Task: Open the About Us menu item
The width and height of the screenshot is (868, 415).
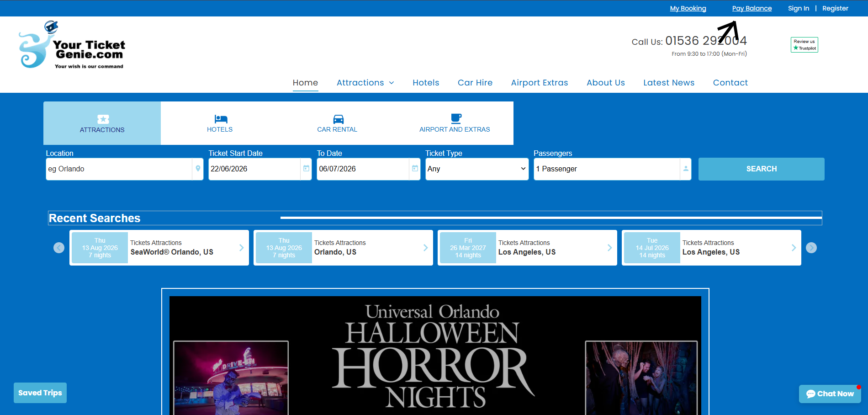Action: [606, 83]
